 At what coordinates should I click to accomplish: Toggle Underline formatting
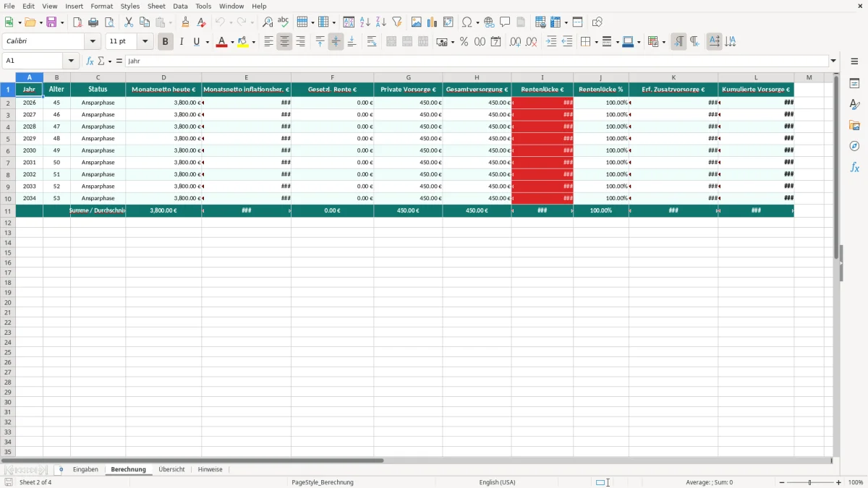(x=196, y=42)
